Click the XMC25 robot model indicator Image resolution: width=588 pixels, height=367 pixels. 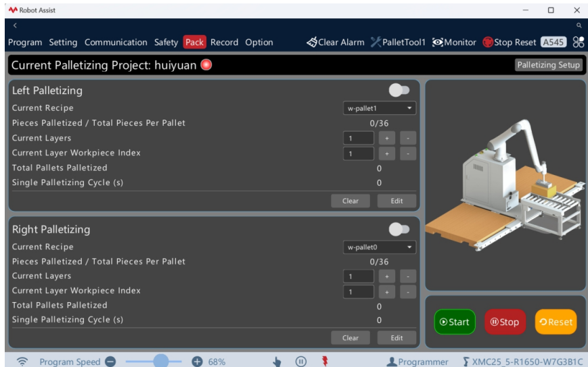[x=523, y=362]
